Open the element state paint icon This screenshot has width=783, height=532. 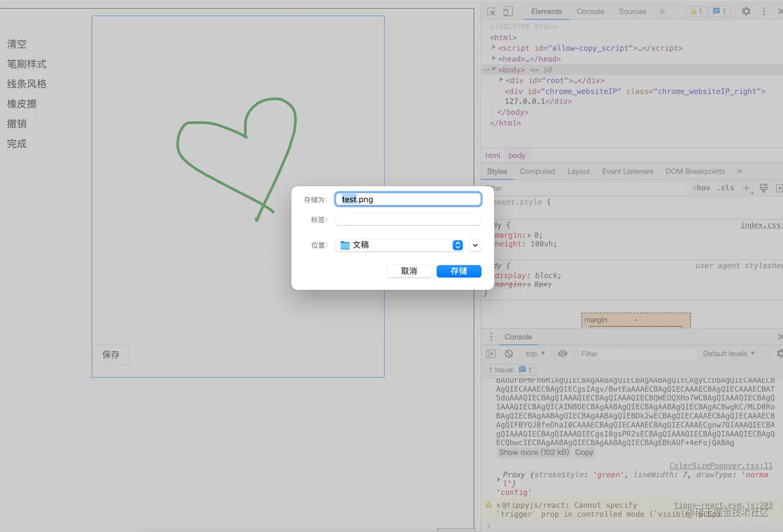(x=763, y=188)
